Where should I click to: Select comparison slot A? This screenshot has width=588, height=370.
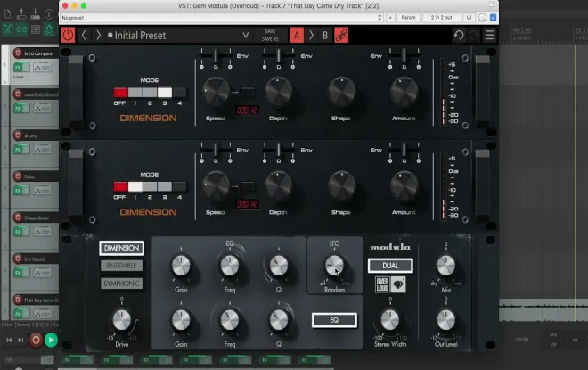[297, 36]
